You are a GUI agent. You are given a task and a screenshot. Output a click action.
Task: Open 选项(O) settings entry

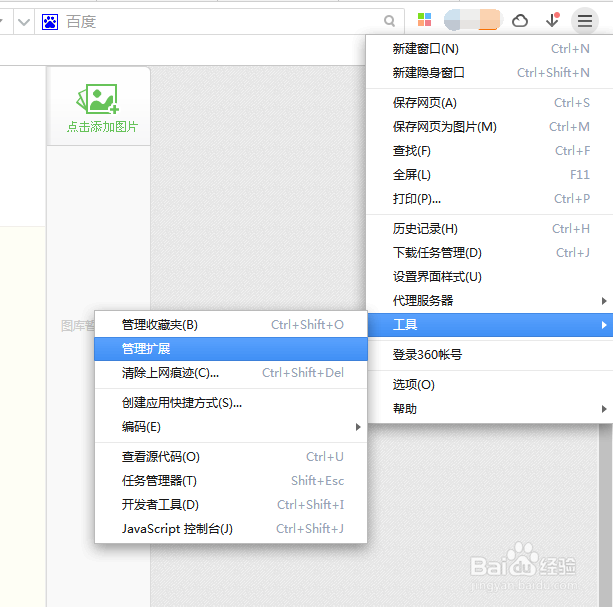click(x=490, y=385)
